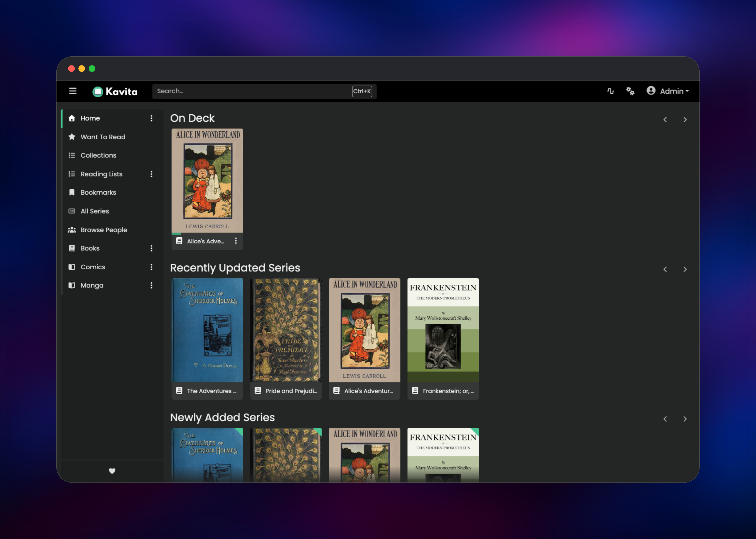Open On Deck Alice in Wonderland cover

tap(207, 180)
